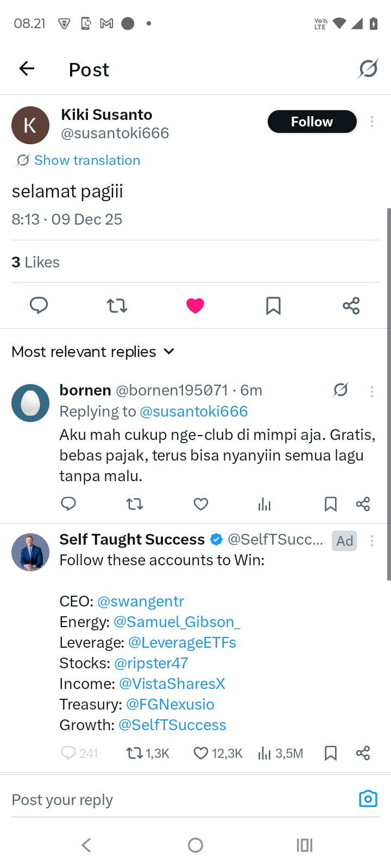Viewport: 391px width, 868px height.
Task: Open the 3 Likes list
Action: 36,262
